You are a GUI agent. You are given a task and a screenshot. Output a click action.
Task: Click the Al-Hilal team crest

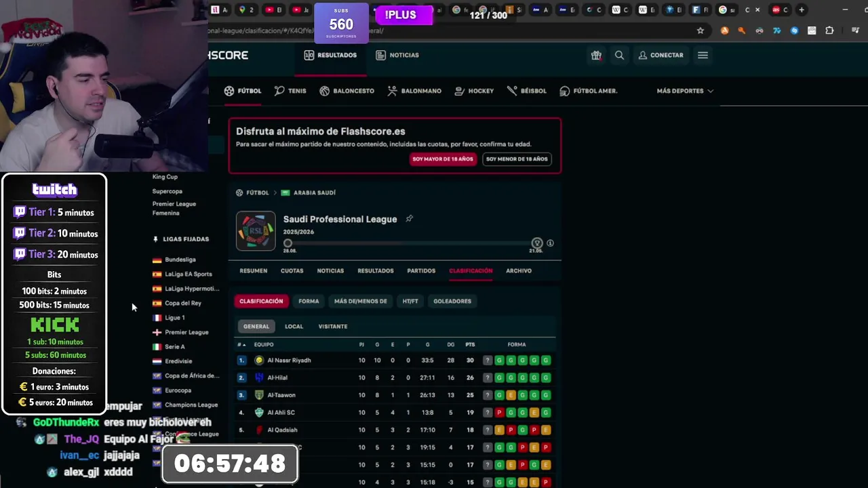point(259,378)
